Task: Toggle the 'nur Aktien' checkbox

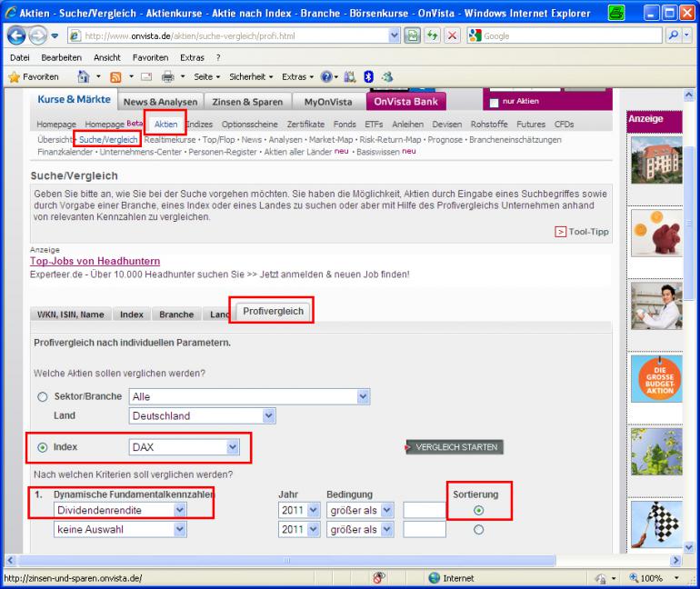Action: point(494,103)
